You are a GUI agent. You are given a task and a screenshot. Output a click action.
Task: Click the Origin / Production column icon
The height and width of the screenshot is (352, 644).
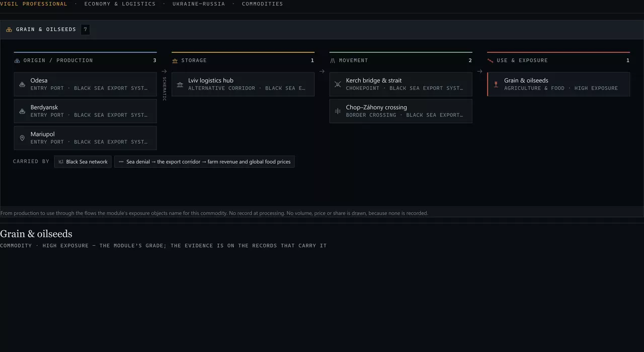point(17,60)
